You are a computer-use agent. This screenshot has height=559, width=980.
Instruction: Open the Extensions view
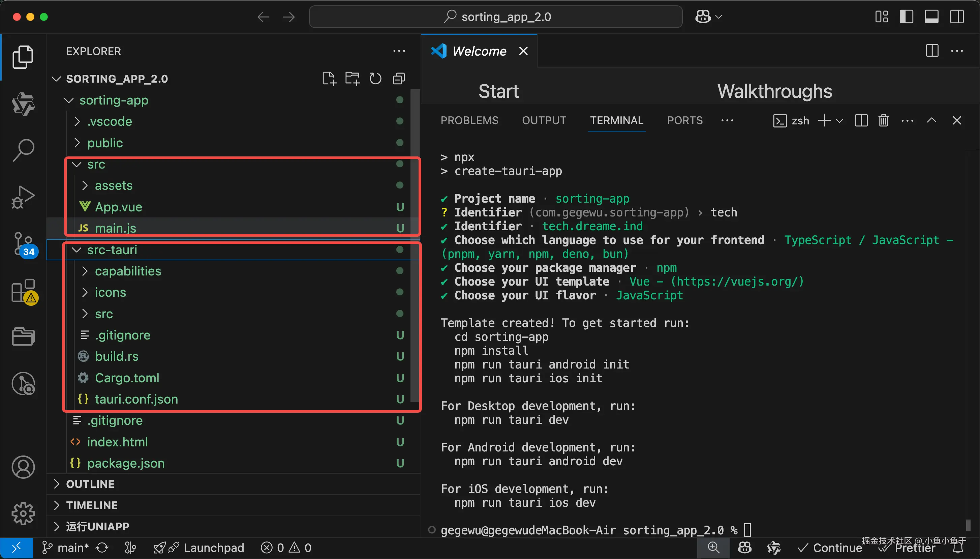point(23,291)
